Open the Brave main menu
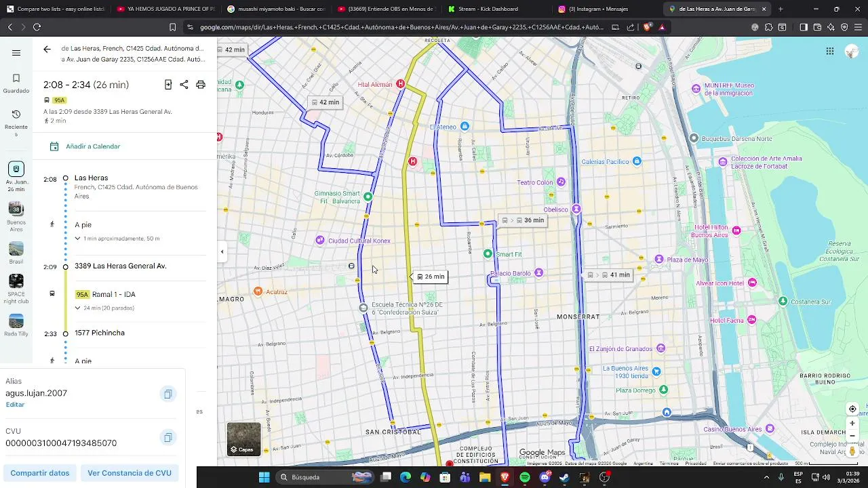The height and width of the screenshot is (488, 868). 858,27
